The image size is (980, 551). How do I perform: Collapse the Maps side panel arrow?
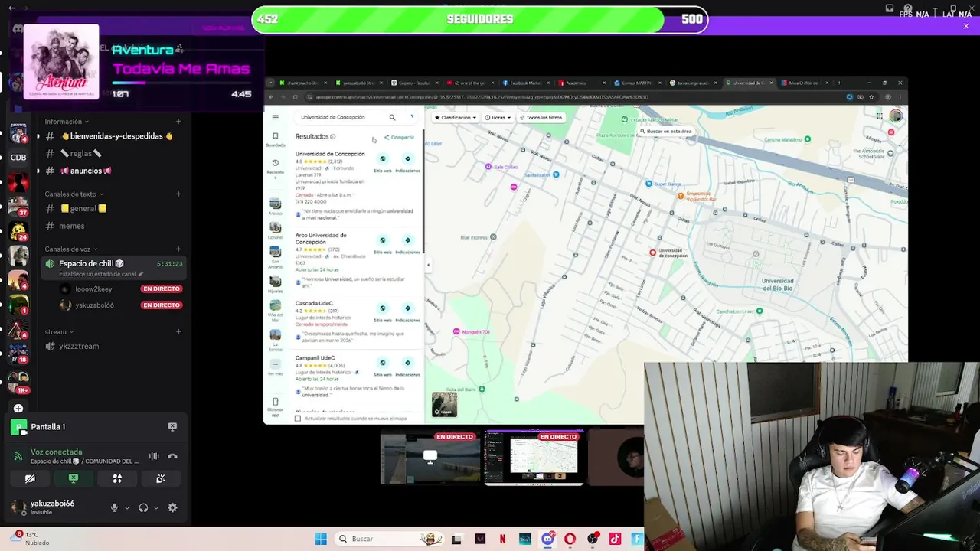428,265
